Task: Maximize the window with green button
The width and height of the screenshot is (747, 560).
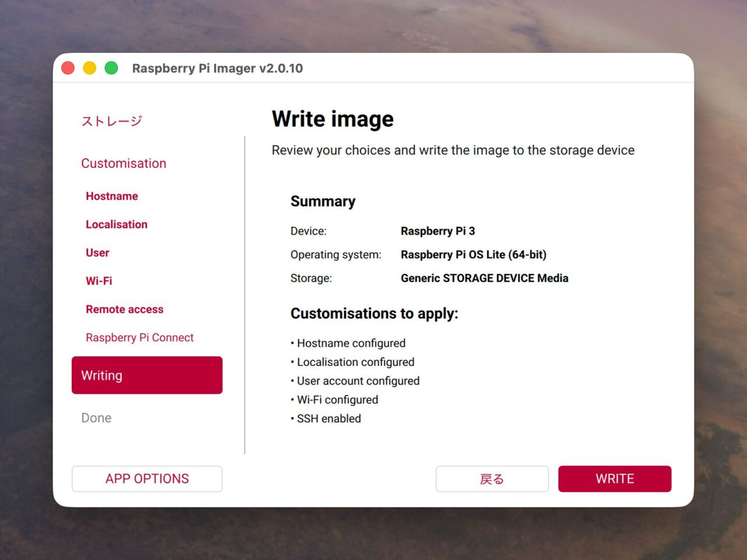Action: pyautogui.click(x=111, y=68)
